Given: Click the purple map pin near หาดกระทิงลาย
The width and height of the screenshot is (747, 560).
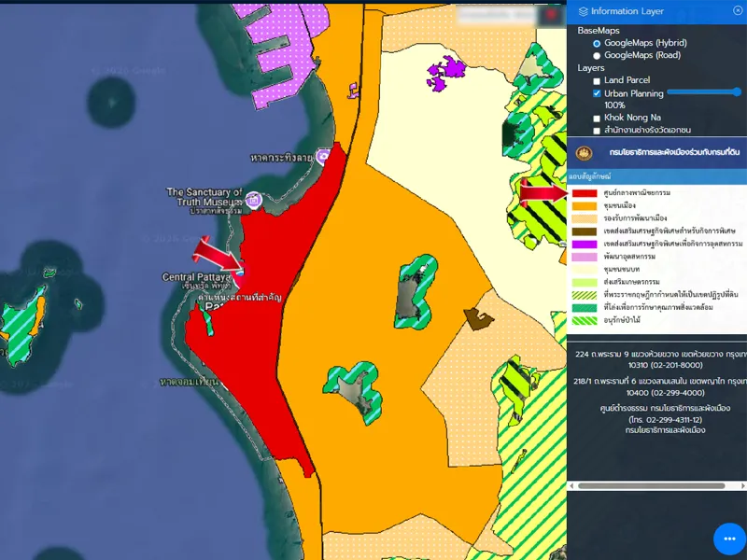Looking at the screenshot, I should pos(322,158).
